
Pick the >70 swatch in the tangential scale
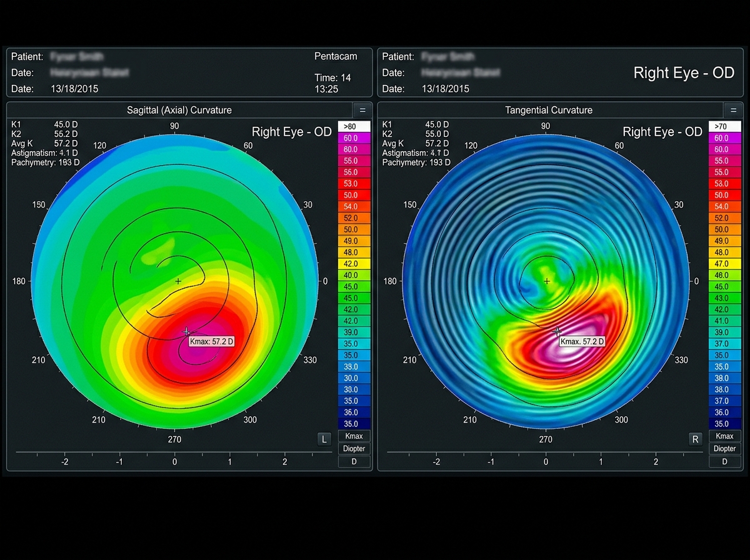tap(725, 126)
